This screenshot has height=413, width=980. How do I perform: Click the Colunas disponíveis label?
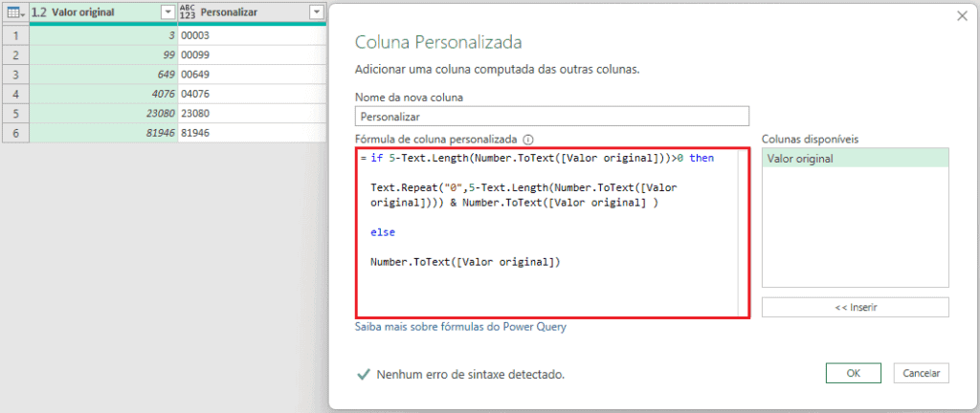[x=810, y=140]
